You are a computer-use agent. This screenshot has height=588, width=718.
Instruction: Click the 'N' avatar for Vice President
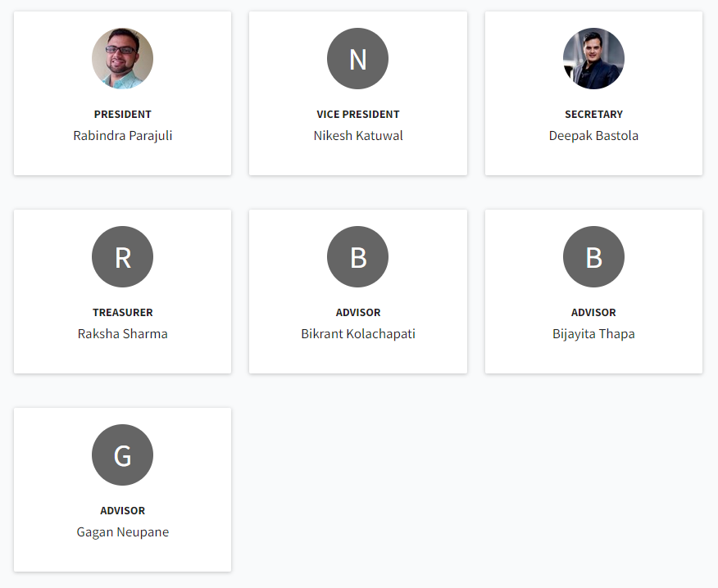point(357,59)
